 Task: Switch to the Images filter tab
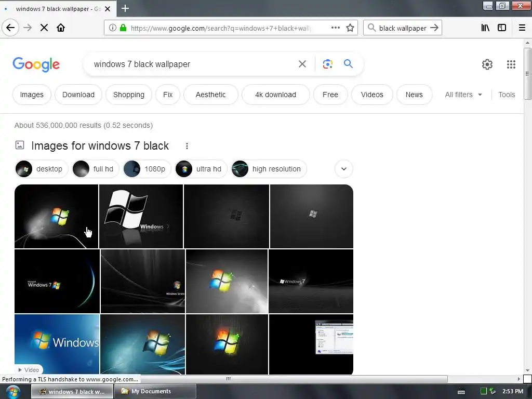click(x=32, y=95)
